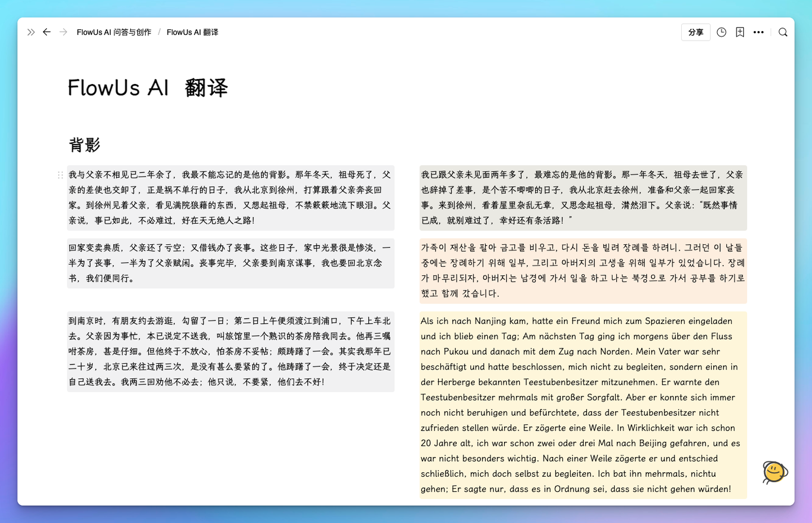Select the heading 背影

click(83, 145)
